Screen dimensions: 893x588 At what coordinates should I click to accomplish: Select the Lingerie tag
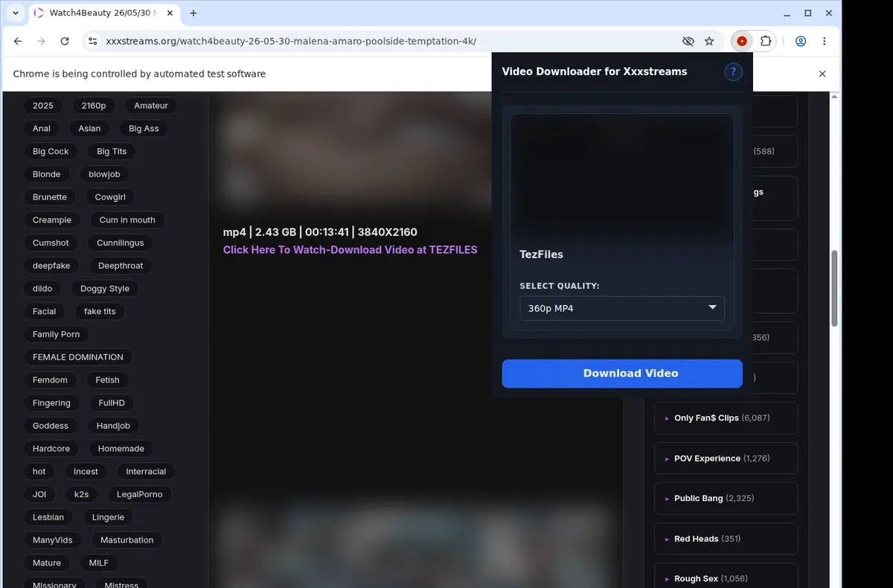point(108,517)
